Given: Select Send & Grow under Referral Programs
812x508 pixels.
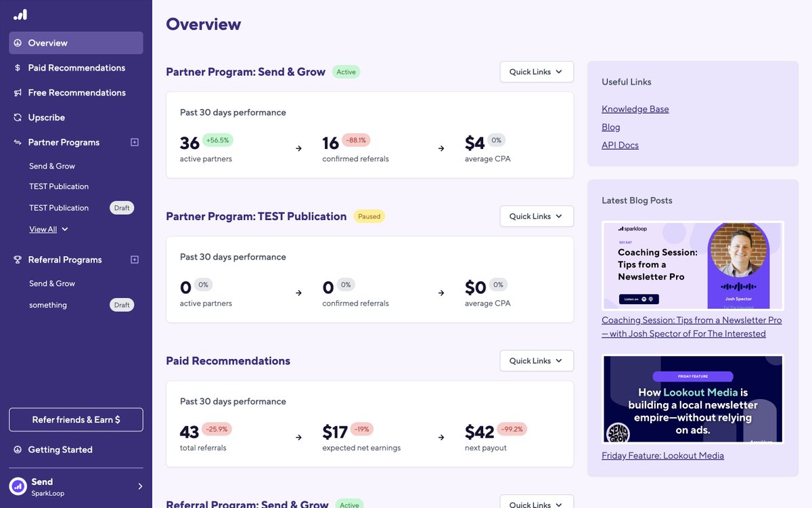Looking at the screenshot, I should click(x=52, y=284).
